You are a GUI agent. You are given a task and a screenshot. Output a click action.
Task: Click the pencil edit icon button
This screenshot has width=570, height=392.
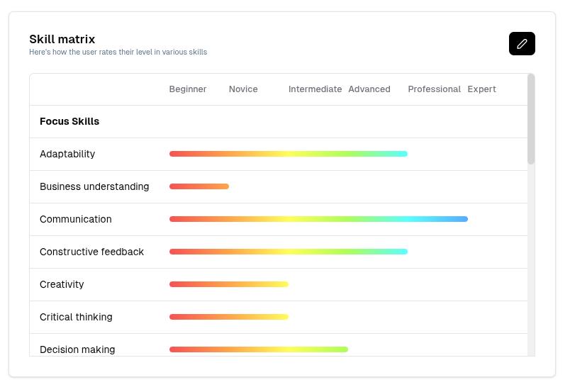tap(522, 44)
